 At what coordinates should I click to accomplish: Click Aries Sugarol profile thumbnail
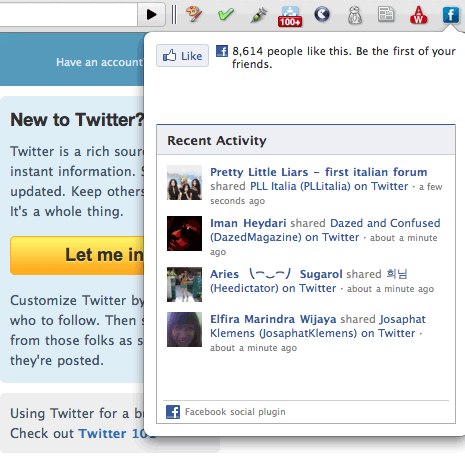pos(184,284)
